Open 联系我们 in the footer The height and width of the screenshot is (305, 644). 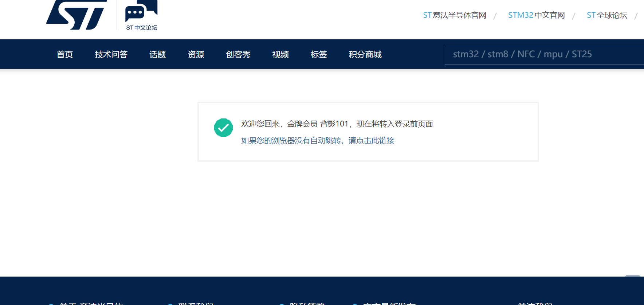196,303
